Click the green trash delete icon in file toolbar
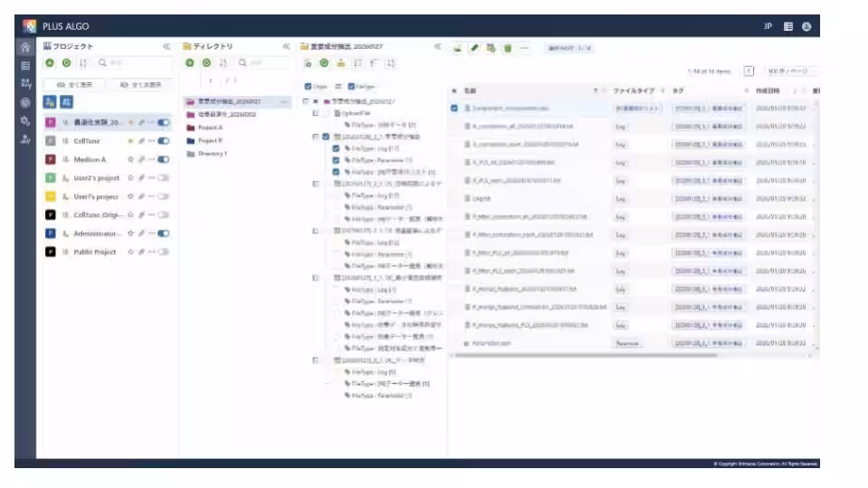 click(x=507, y=48)
